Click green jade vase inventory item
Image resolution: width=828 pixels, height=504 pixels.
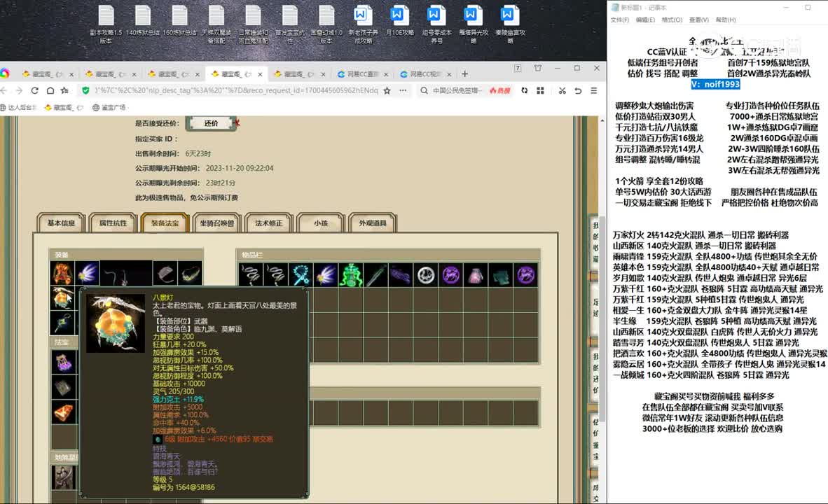tap(351, 275)
